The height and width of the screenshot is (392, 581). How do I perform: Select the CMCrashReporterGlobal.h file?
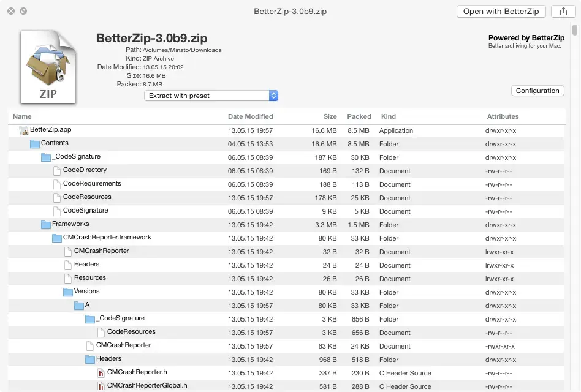click(x=153, y=386)
